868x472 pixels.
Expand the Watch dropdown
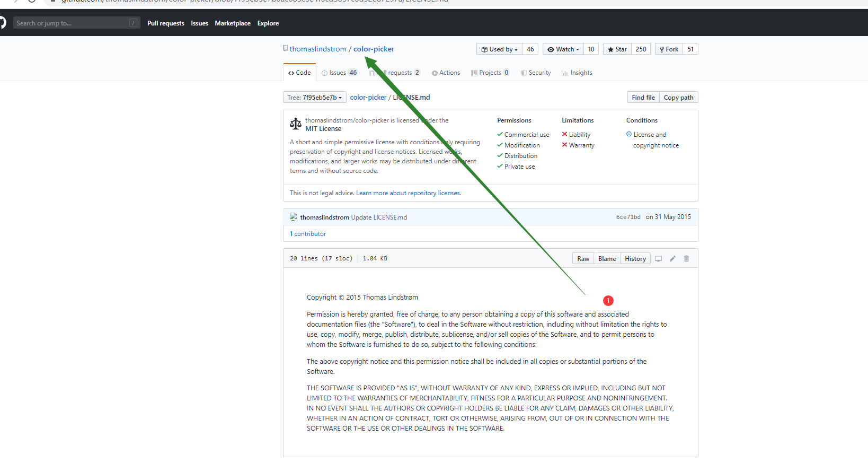[563, 49]
